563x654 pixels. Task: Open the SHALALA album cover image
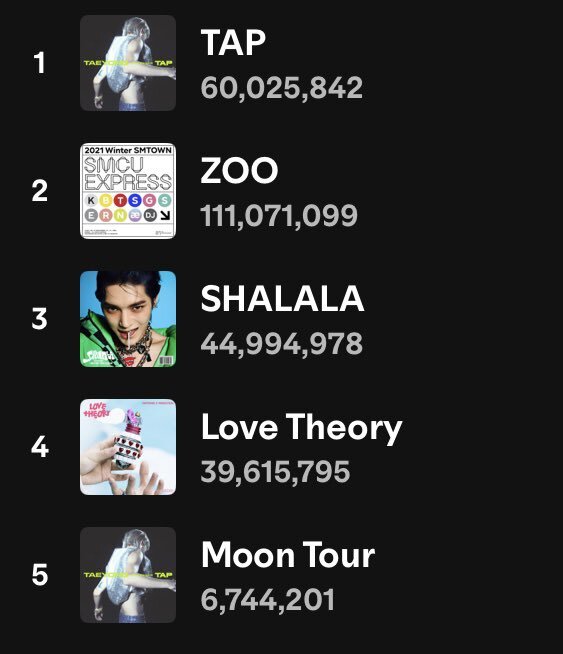pyautogui.click(x=128, y=319)
